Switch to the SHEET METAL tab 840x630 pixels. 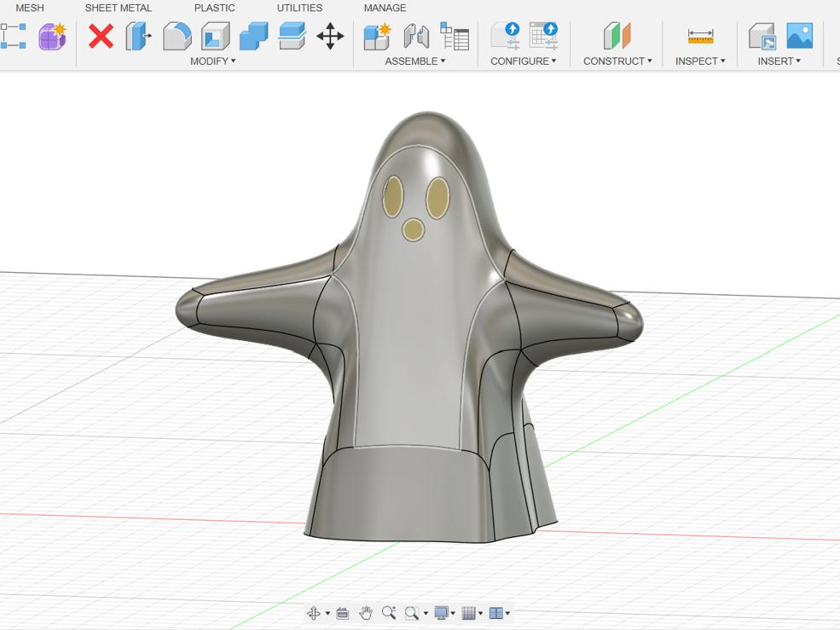pyautogui.click(x=119, y=8)
